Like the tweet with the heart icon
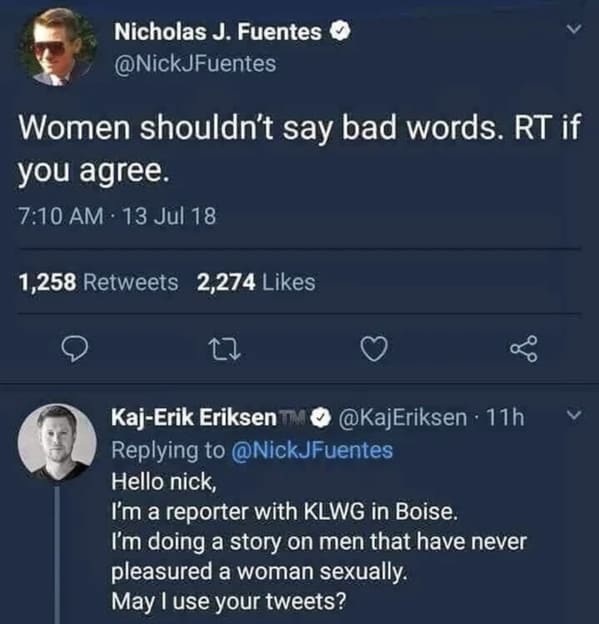 point(374,349)
